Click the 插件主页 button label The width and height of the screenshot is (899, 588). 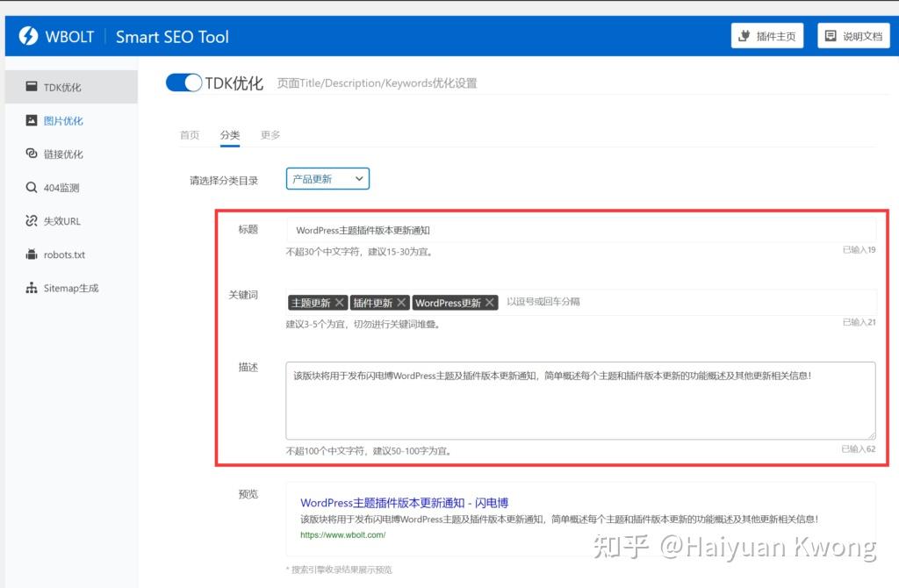[776, 36]
